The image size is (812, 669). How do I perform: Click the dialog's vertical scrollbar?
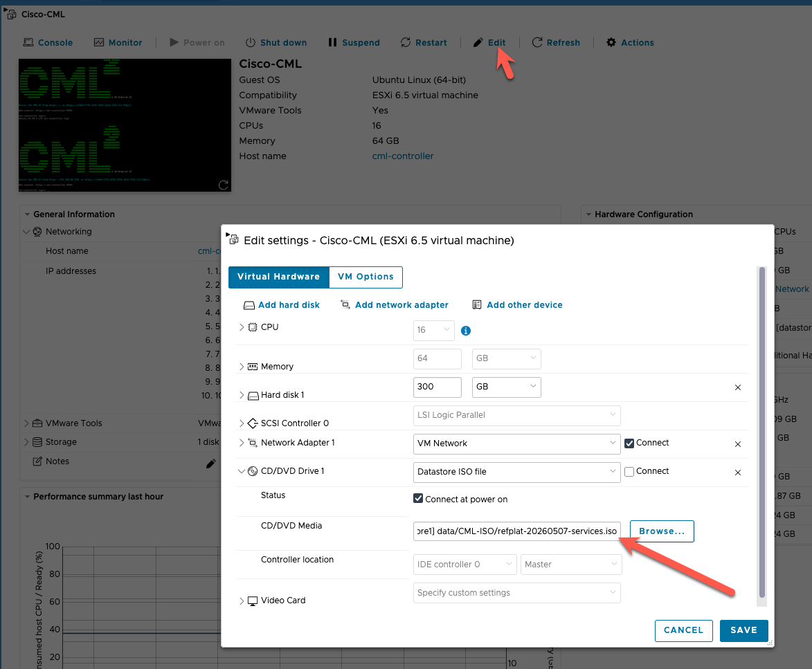[x=761, y=432]
